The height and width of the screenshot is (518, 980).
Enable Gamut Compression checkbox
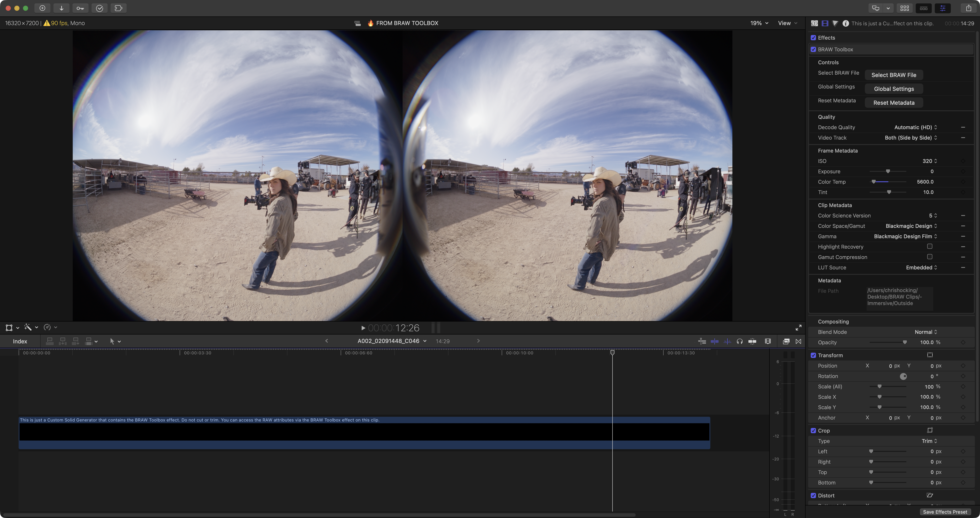(929, 257)
